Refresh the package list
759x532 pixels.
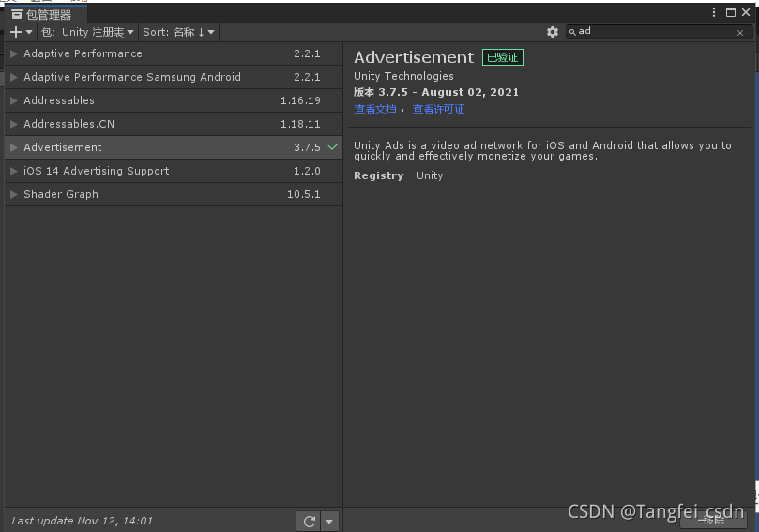tap(310, 522)
